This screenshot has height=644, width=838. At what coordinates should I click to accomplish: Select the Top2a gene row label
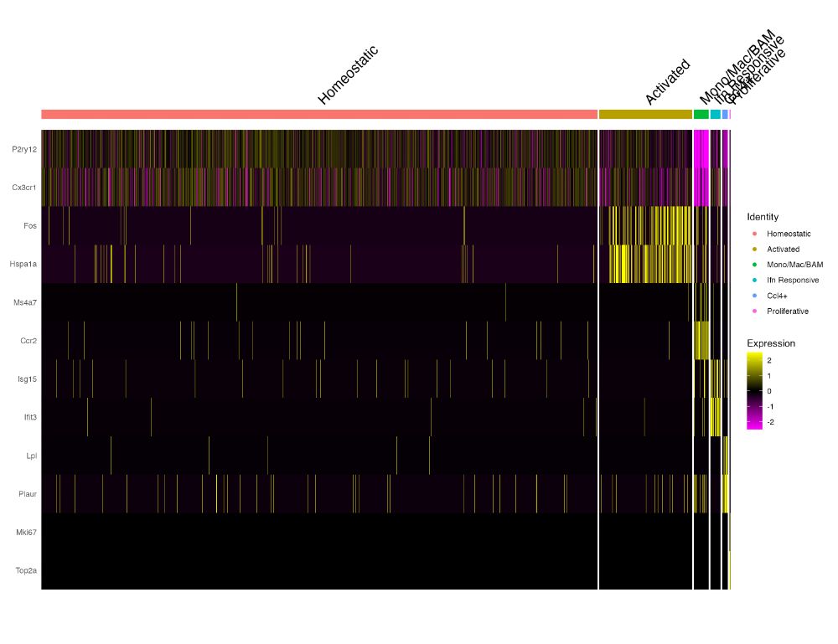coord(26,570)
